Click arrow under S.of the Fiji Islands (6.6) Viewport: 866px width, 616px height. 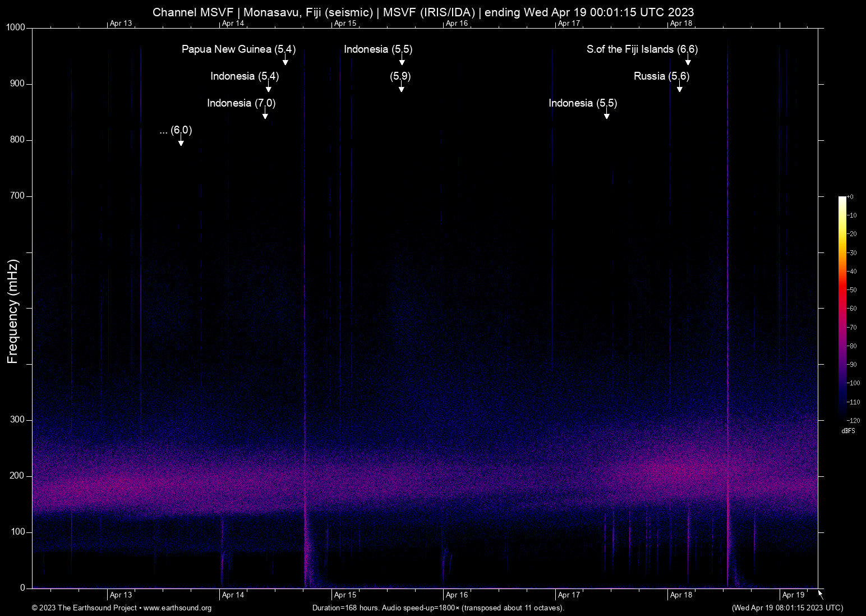[x=688, y=59]
